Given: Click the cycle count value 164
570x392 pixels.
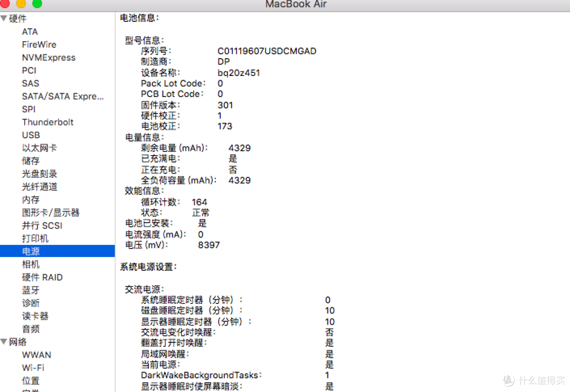Looking at the screenshot, I should pos(199,202).
